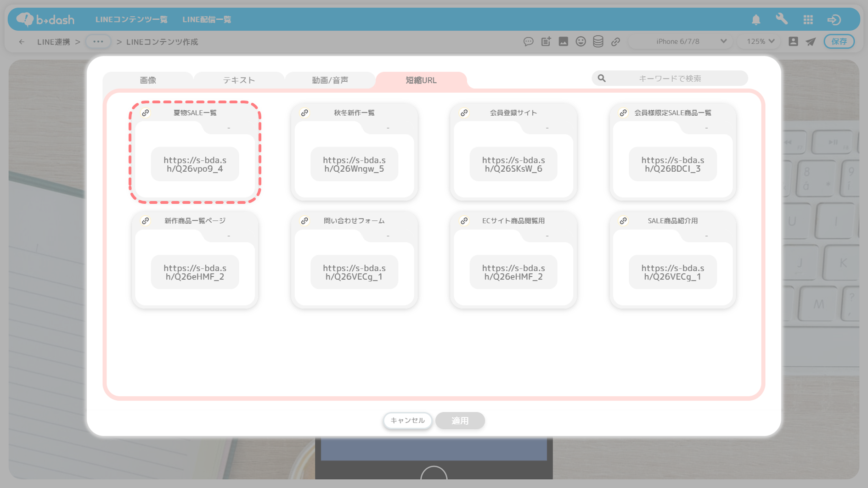Select the 問い合わせフォーム card
868x488 pixels.
click(354, 260)
